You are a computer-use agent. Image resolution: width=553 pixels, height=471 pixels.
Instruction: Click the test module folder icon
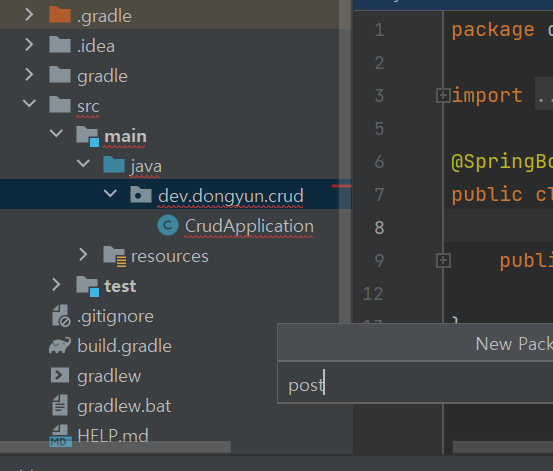click(x=87, y=286)
